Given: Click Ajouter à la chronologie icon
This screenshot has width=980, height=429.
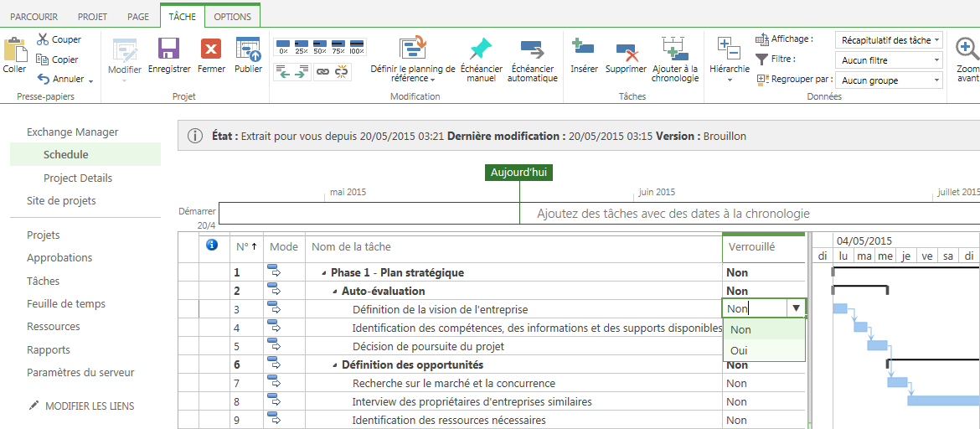Looking at the screenshot, I should pyautogui.click(x=674, y=49).
